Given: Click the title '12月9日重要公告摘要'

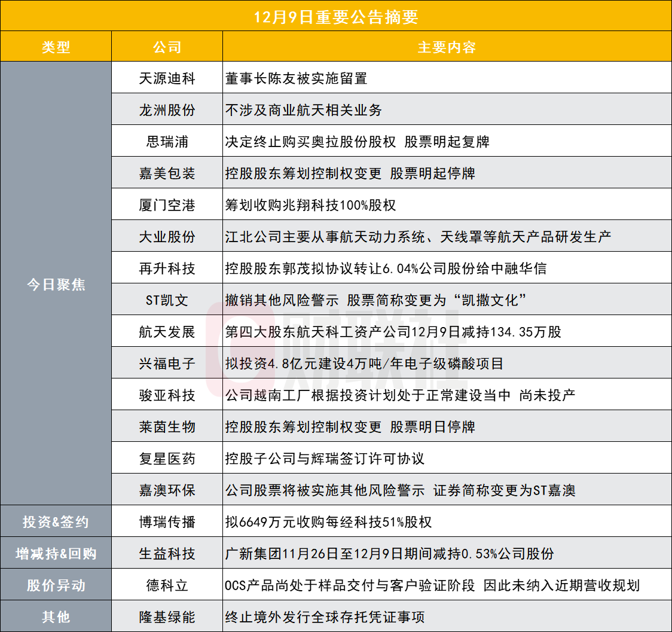Looking at the screenshot, I should coord(335,16).
